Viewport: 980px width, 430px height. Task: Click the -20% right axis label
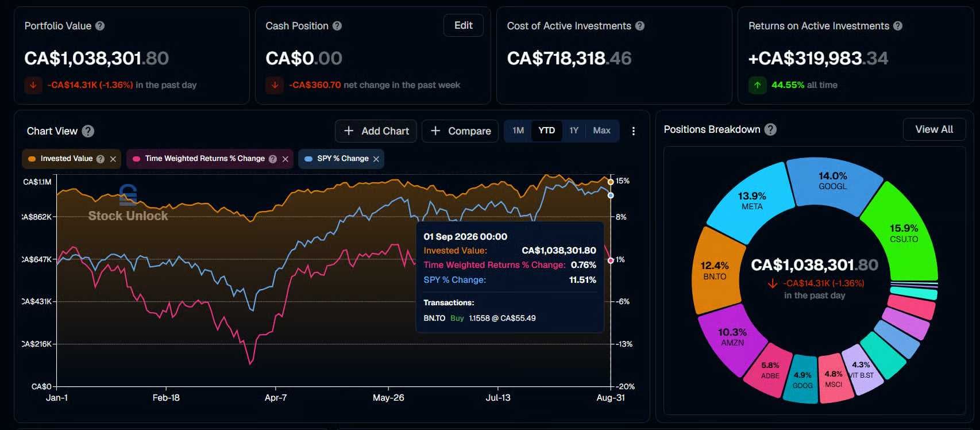point(626,386)
